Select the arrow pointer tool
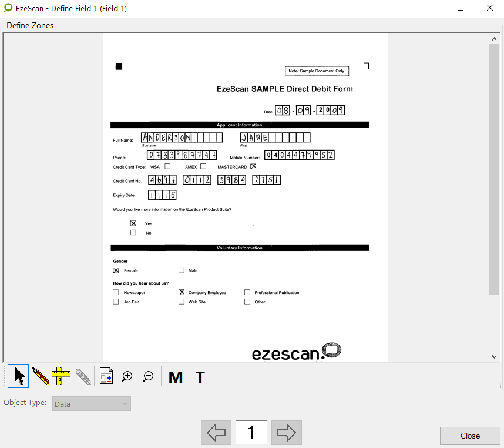The height and width of the screenshot is (448, 504). (19, 376)
